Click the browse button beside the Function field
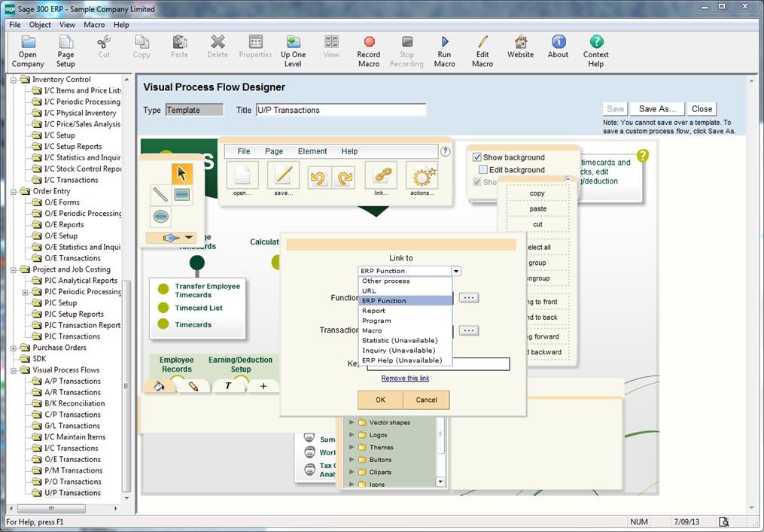 (x=469, y=298)
